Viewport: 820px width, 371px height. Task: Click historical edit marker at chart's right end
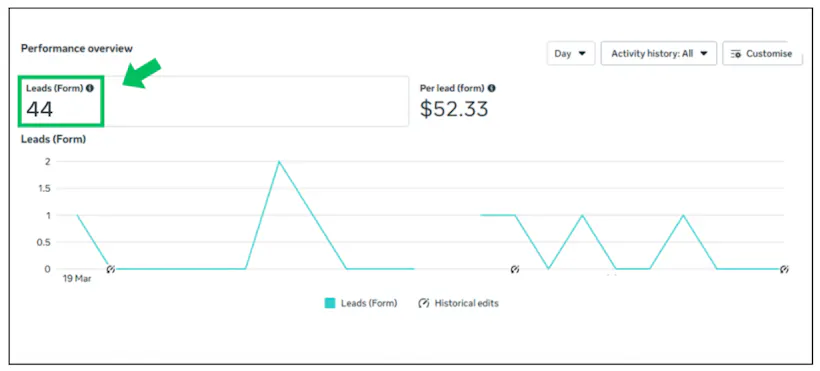784,269
